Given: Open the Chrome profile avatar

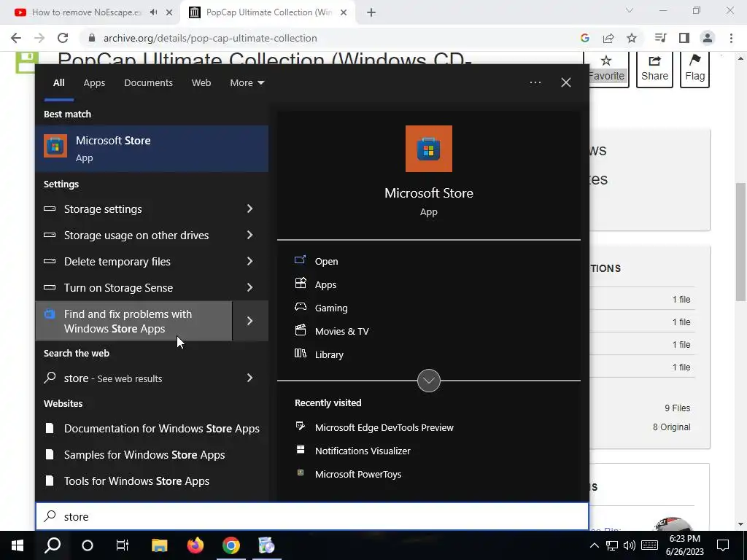Looking at the screenshot, I should pyautogui.click(x=708, y=38).
